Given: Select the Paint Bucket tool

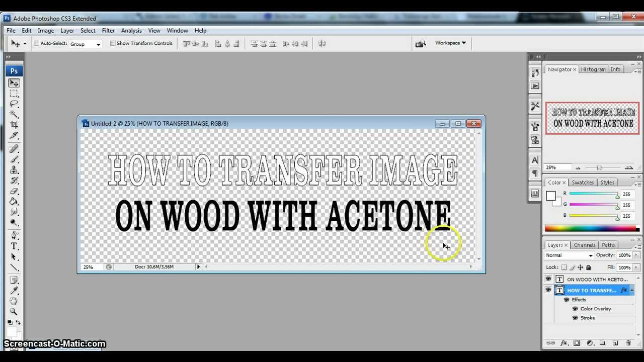Looking at the screenshot, I should 14,202.
